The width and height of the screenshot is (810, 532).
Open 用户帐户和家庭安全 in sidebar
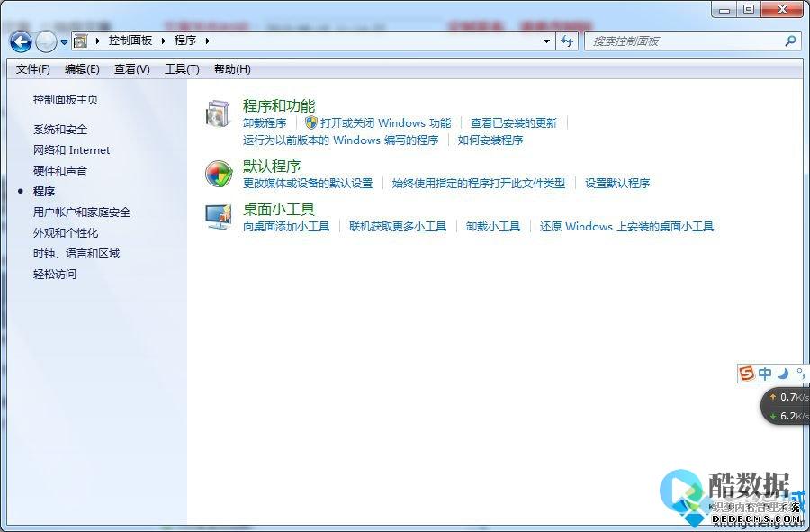coord(82,212)
